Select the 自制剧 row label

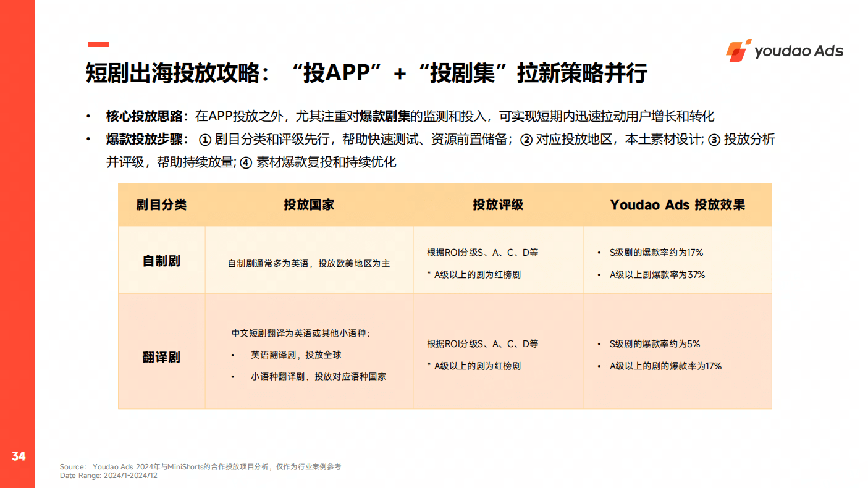[x=161, y=261]
